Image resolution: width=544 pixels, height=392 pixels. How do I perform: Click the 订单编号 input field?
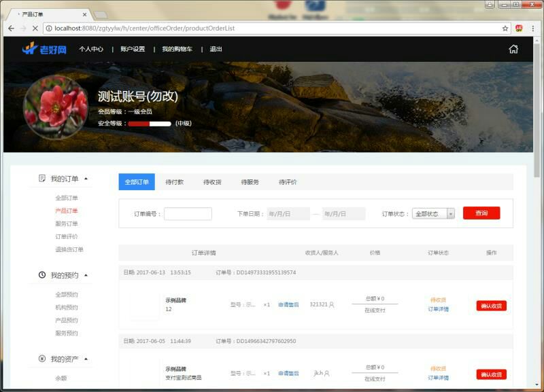point(188,214)
